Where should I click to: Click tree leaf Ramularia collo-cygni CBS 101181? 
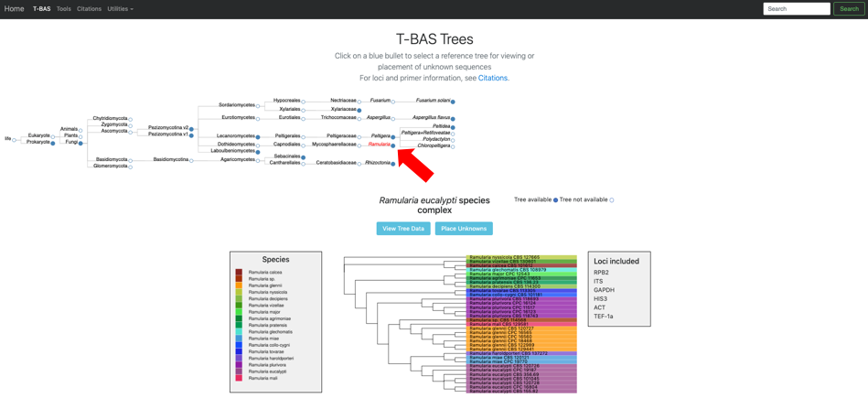(x=521, y=295)
